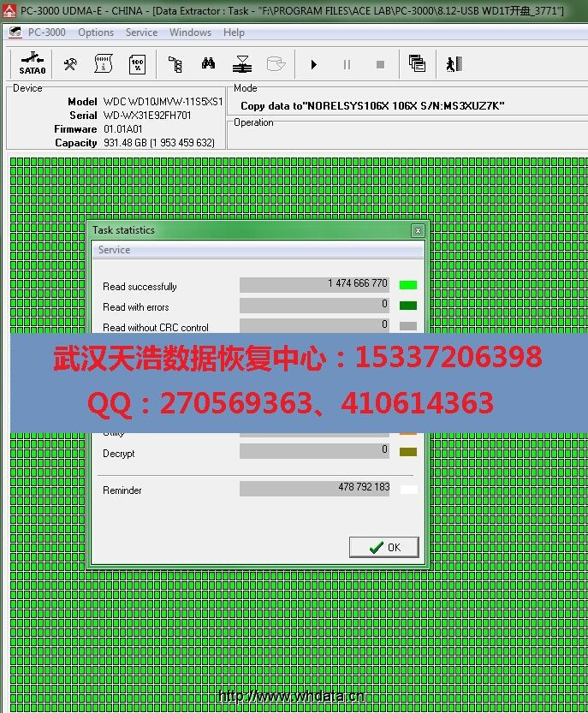Click the Reminder white color swatch
The height and width of the screenshot is (713, 588).
point(408,489)
